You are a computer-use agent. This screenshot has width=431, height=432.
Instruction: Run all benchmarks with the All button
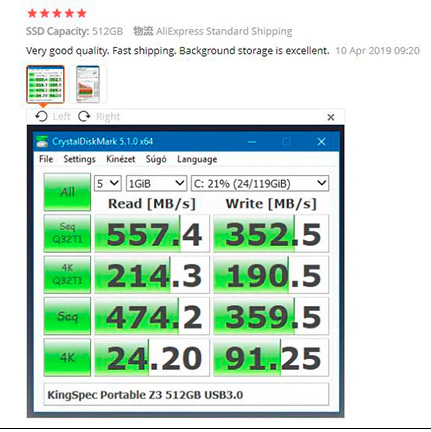(67, 192)
